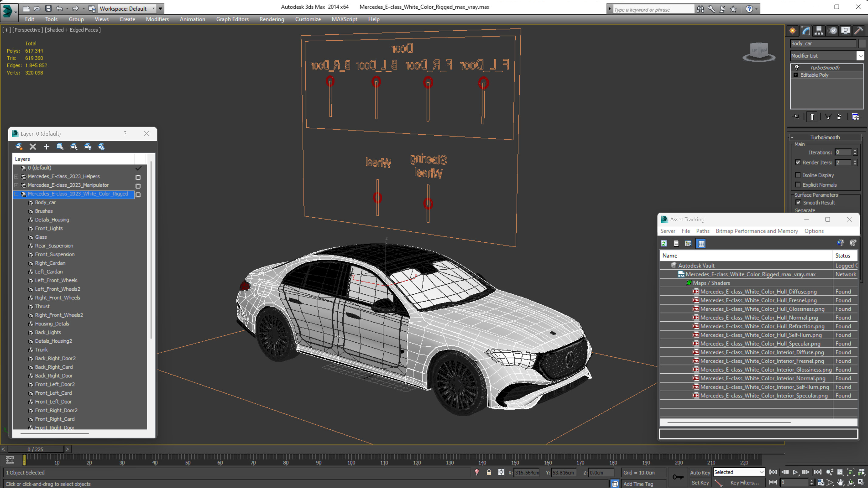The height and width of the screenshot is (488, 868).
Task: Open the MAXScript menu
Action: coord(344,19)
